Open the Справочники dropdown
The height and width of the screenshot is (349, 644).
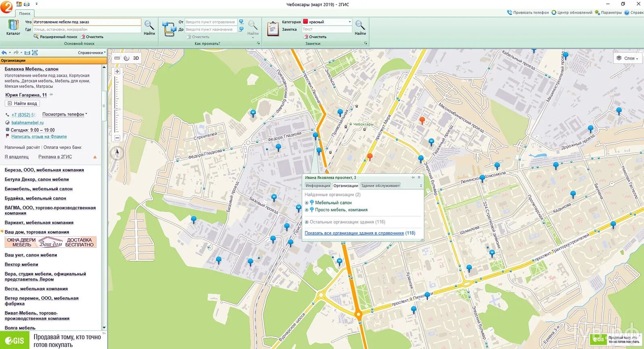click(92, 53)
